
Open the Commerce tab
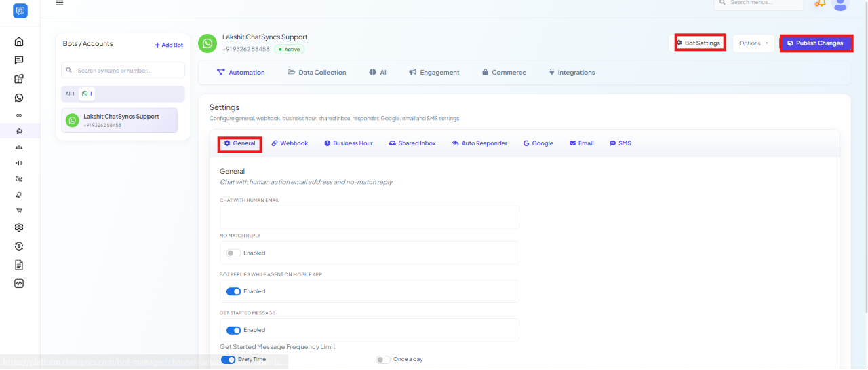click(x=504, y=72)
